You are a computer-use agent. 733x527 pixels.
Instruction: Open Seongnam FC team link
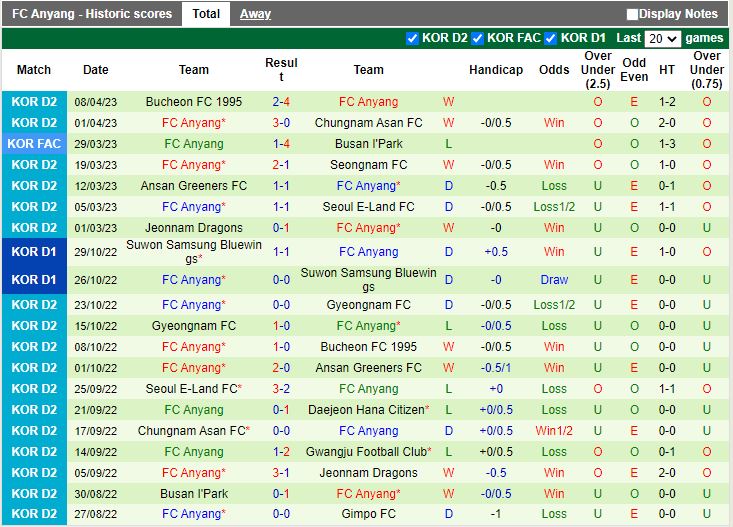pyautogui.click(x=368, y=165)
